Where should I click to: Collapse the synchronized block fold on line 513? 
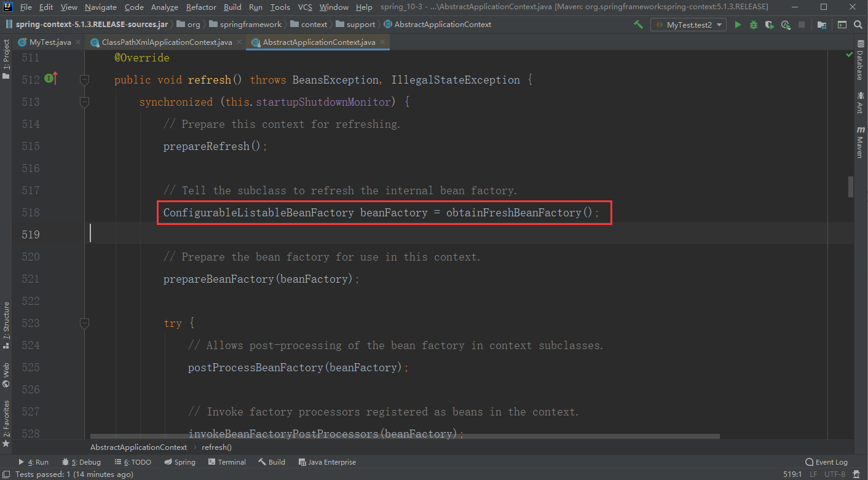(85, 102)
